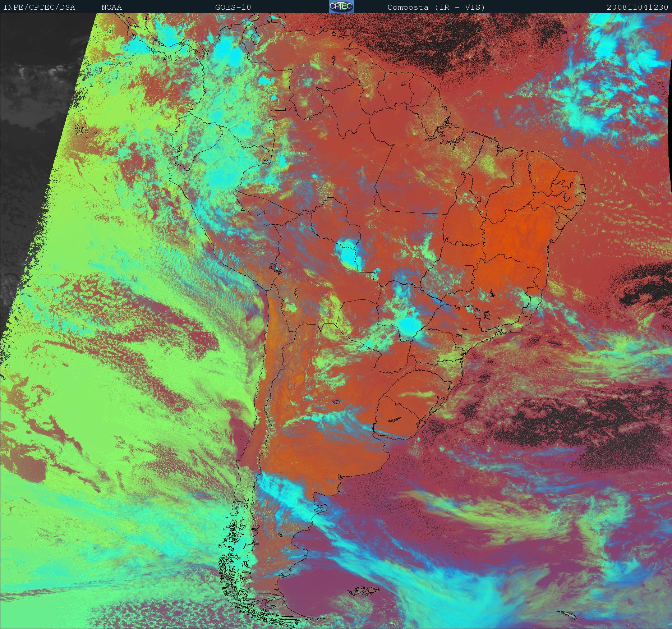Click the small square Distrito Federal outline

click(x=469, y=267)
